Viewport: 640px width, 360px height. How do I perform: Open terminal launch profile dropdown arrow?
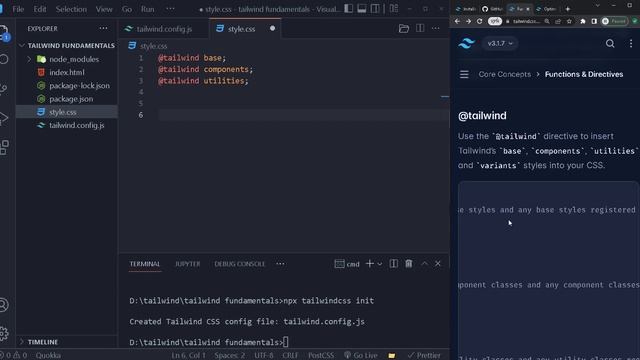[380, 264]
